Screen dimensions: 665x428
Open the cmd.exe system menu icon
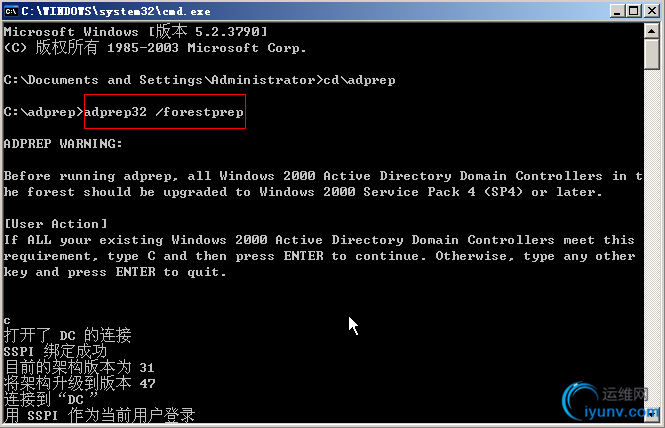pyautogui.click(x=10, y=11)
